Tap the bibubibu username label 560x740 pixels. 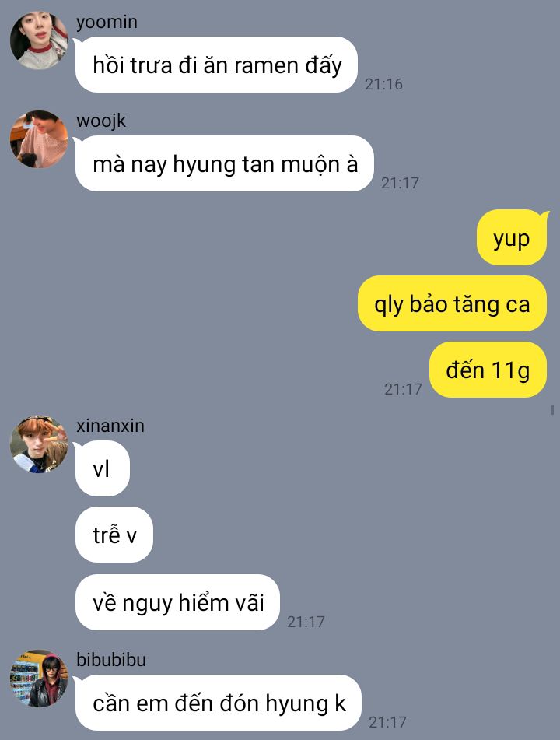111,659
